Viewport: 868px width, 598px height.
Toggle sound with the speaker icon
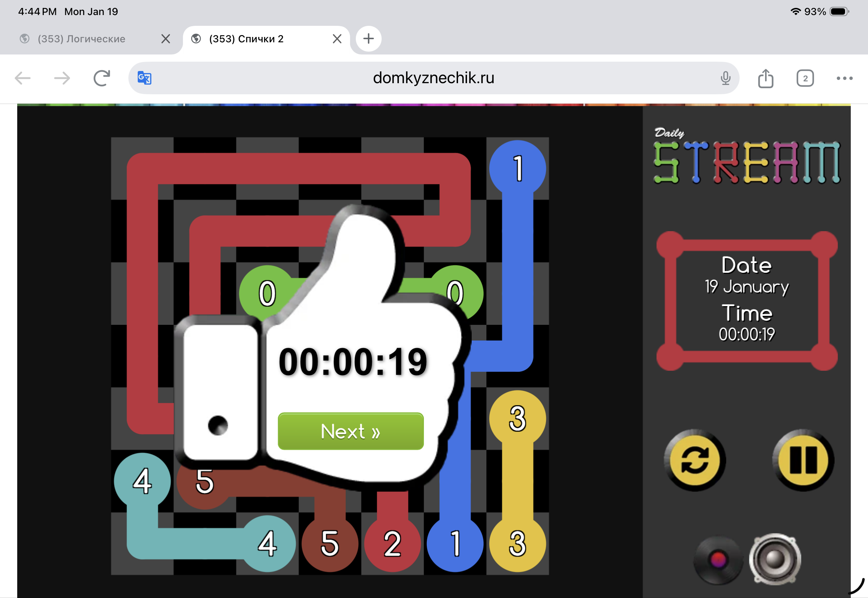(775, 559)
